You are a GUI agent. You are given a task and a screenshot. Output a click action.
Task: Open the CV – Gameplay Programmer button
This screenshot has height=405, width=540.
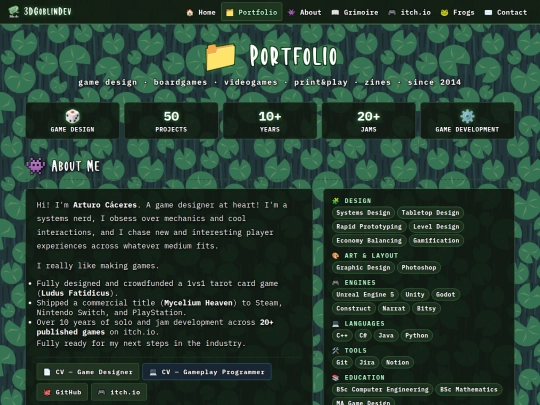207,372
